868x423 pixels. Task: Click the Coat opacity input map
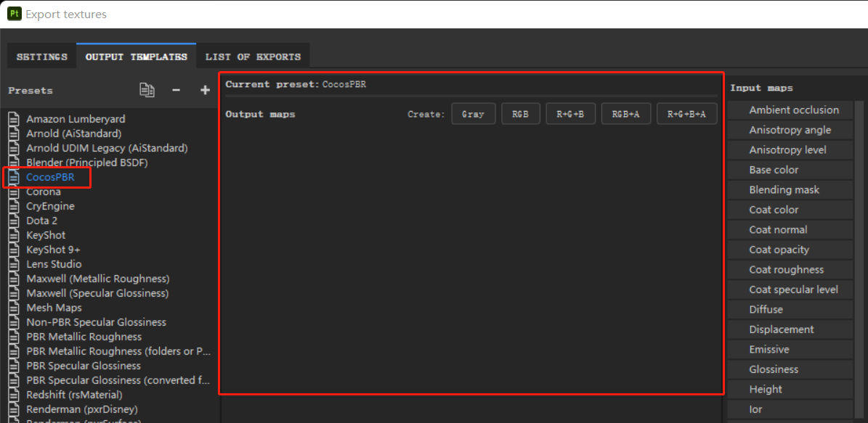pos(790,250)
